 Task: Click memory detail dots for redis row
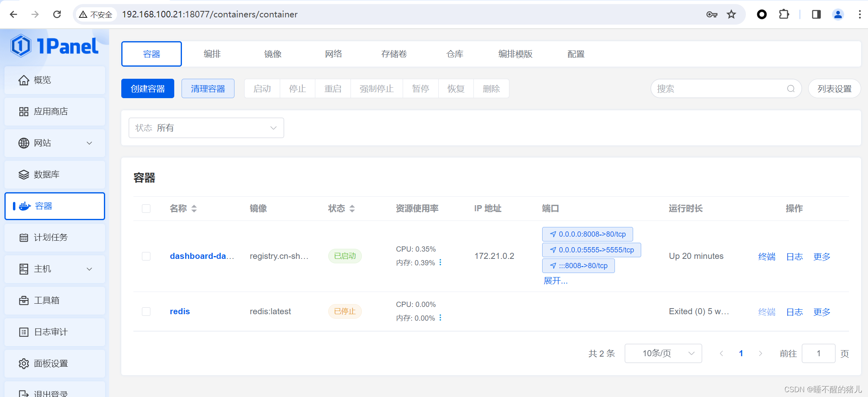point(440,318)
